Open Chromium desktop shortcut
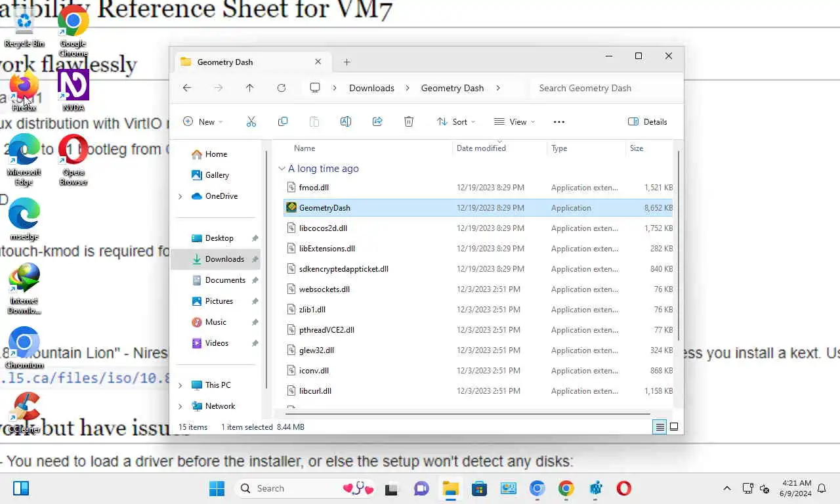 24,348
